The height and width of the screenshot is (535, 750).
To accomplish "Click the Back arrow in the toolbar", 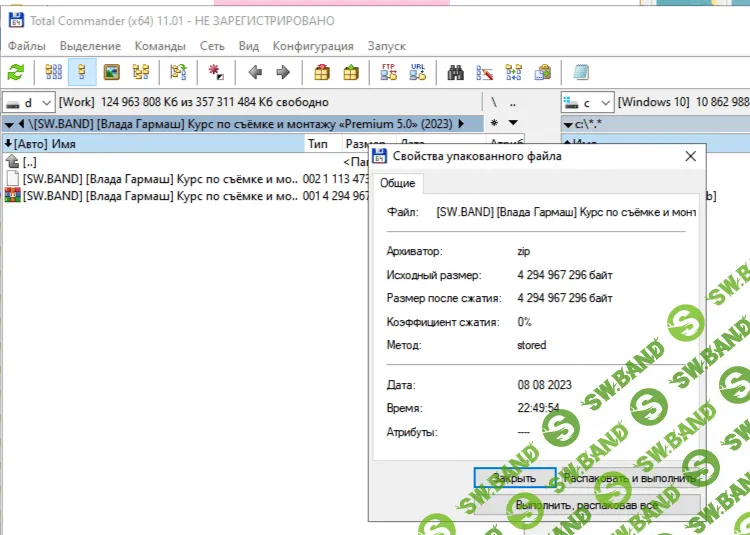I will tap(255, 72).
